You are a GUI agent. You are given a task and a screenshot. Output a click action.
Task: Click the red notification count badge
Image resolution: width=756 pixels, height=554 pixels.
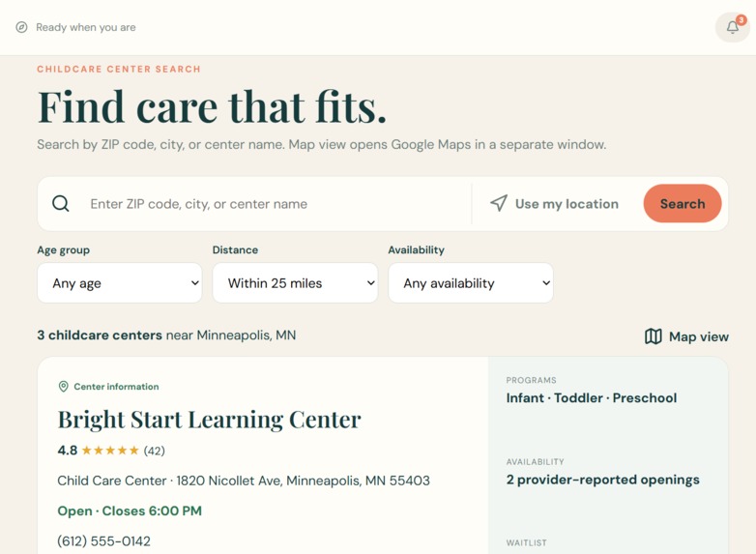pos(741,20)
